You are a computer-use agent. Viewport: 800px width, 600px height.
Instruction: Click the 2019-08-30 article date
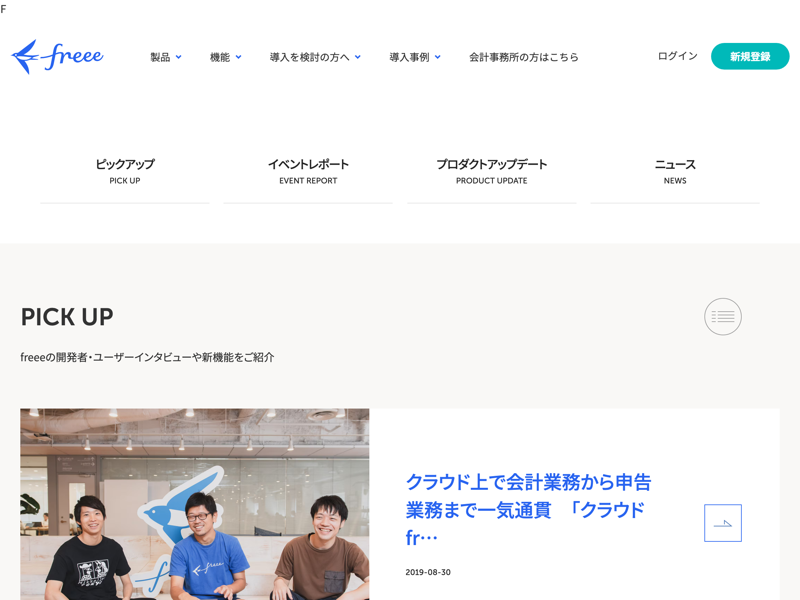point(428,572)
